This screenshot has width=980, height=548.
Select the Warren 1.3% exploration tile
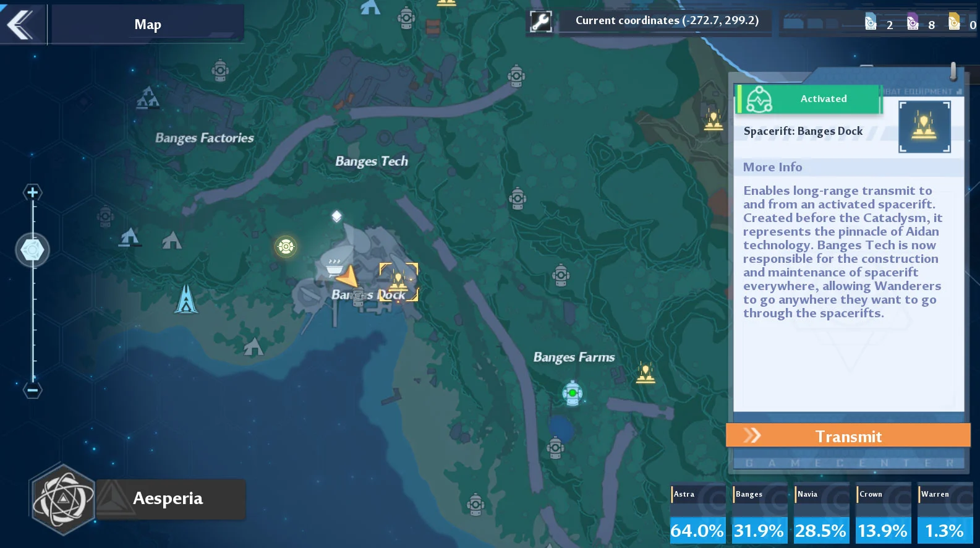(x=945, y=514)
